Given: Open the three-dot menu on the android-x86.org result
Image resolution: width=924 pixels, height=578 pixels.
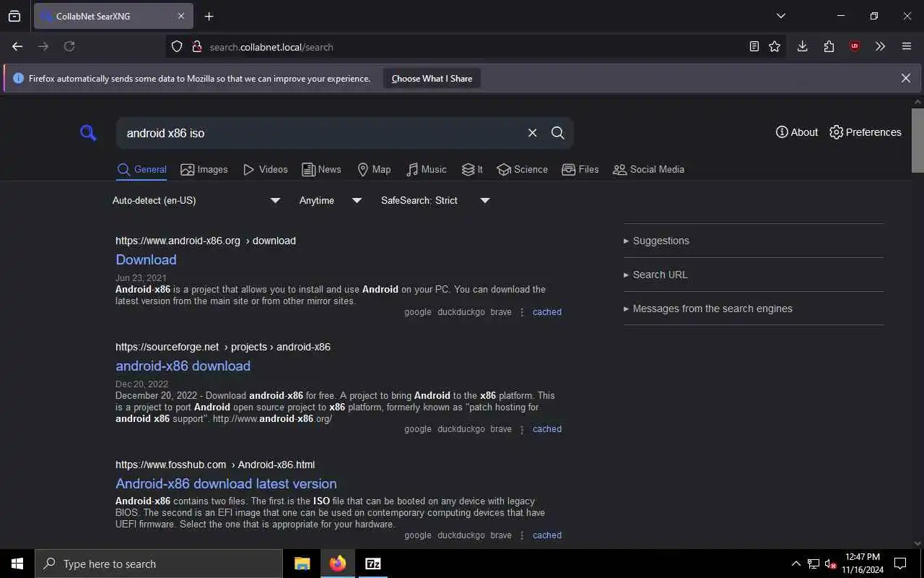Looking at the screenshot, I should [x=522, y=312].
